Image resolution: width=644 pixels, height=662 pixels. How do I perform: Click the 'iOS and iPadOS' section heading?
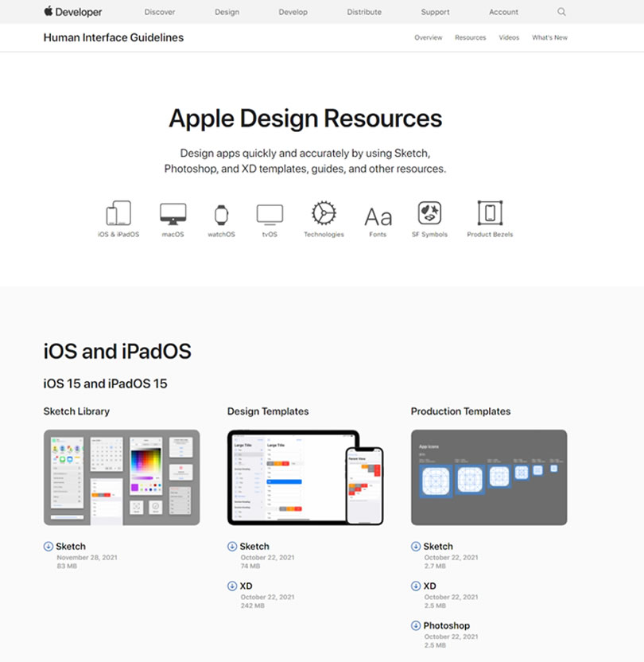[x=117, y=351]
